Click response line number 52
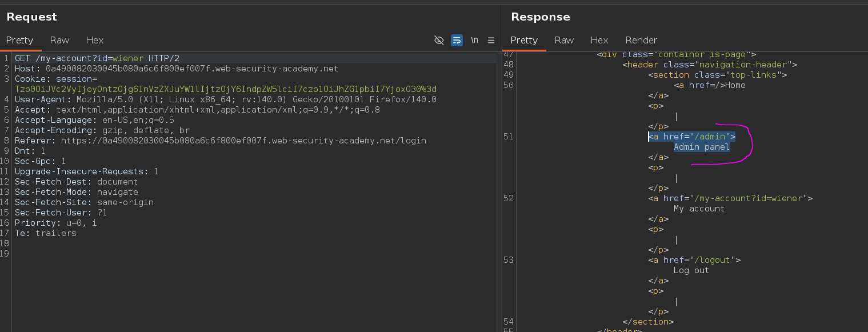Image resolution: width=868 pixels, height=332 pixels. click(x=509, y=198)
